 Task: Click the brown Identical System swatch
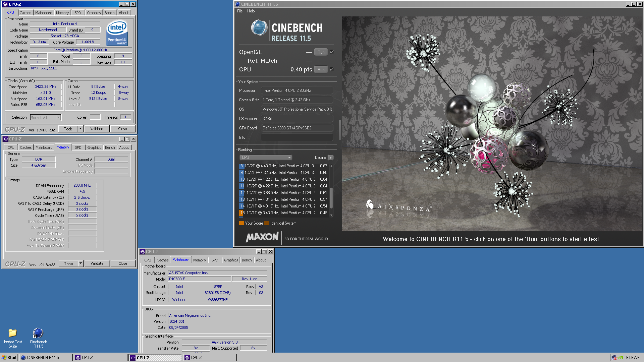click(267, 223)
